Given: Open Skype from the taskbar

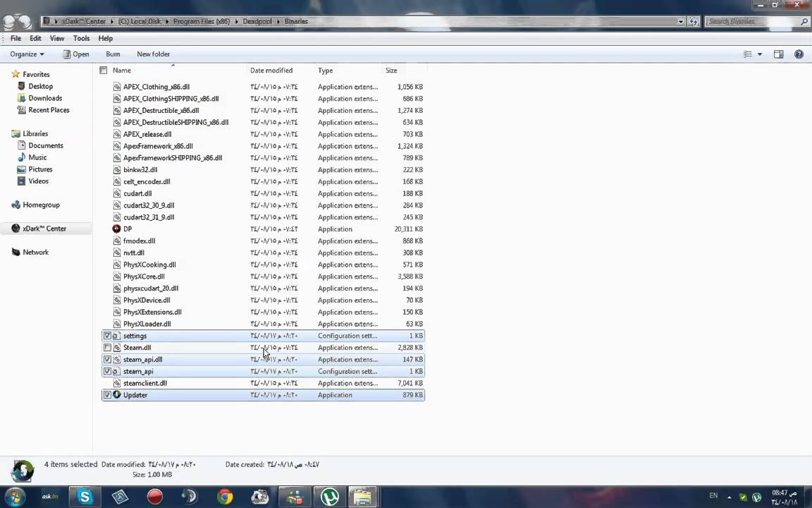Looking at the screenshot, I should pos(85,497).
